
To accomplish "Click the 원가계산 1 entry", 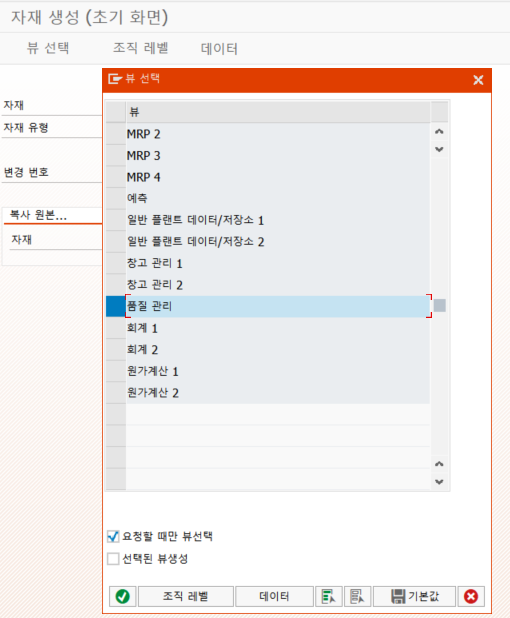I will [x=278, y=371].
